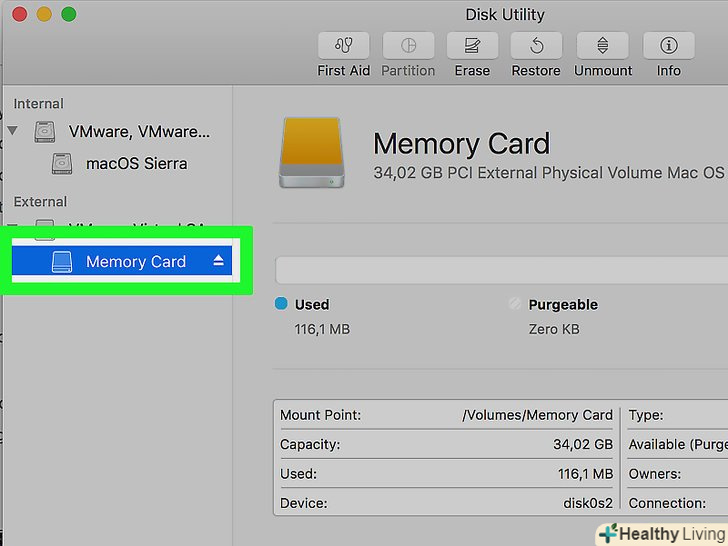The height and width of the screenshot is (546, 728).
Task: Click the External section header
Action: click(x=40, y=201)
